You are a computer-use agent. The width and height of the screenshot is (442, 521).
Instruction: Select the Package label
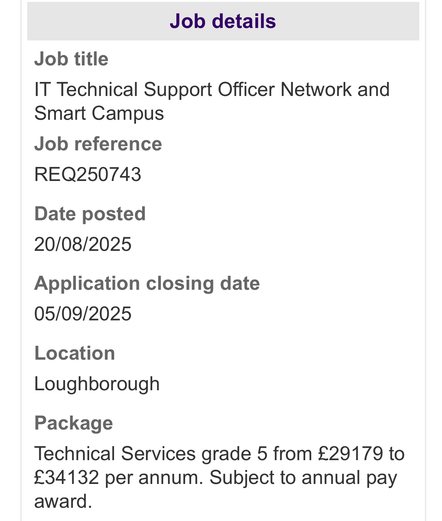[x=74, y=424]
